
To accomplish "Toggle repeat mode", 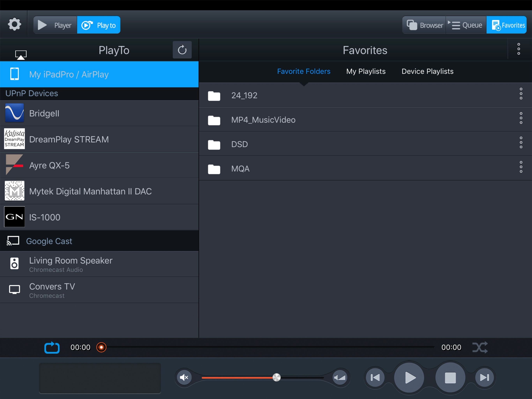I will (x=52, y=348).
